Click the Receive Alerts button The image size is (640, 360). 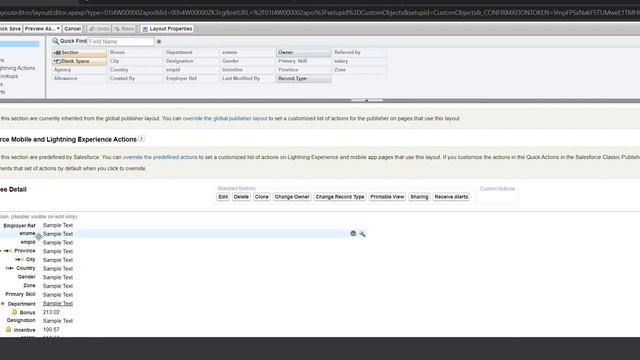tap(451, 197)
